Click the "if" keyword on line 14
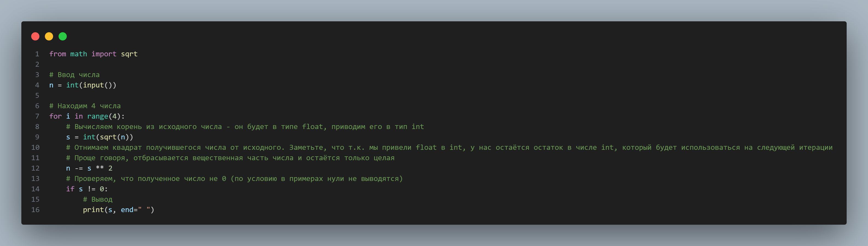This screenshot has width=868, height=246. 70,189
